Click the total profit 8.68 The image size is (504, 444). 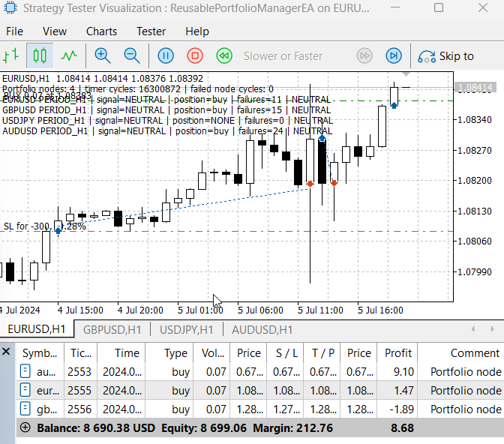(402, 428)
